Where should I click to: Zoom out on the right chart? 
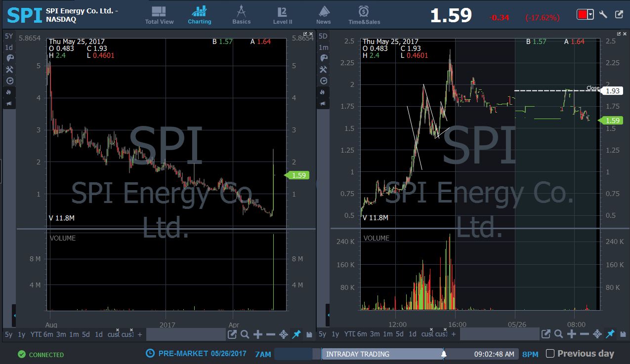(584, 334)
